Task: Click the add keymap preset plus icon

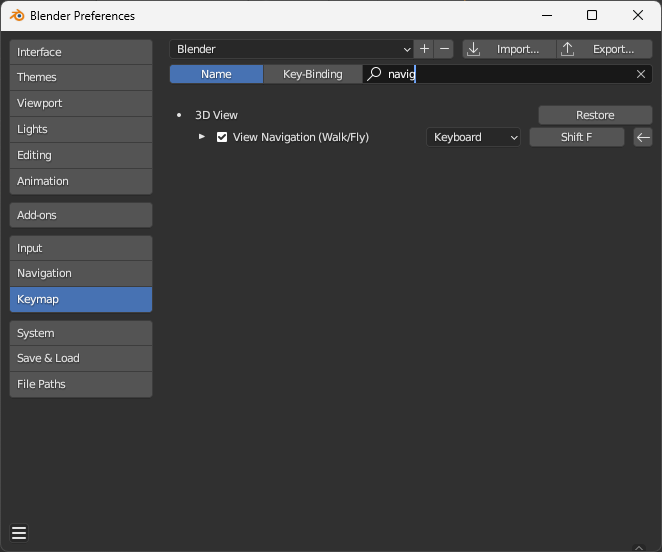Action: coord(424,49)
